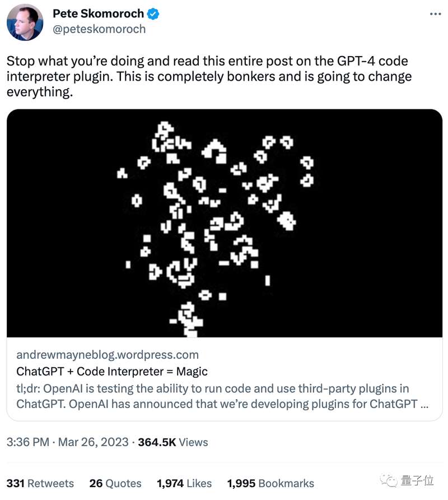The width and height of the screenshot is (448, 500).
Task: Show the 26 Quotes list
Action: pos(115,483)
